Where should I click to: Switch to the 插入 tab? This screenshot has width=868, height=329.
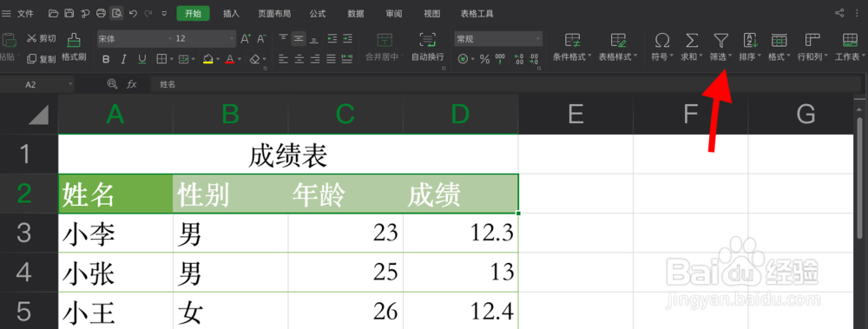pos(231,13)
